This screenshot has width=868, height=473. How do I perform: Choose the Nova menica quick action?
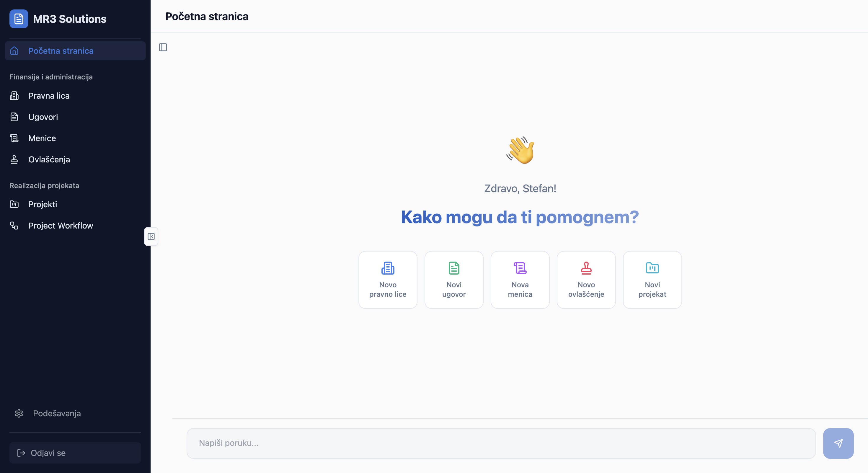520,280
